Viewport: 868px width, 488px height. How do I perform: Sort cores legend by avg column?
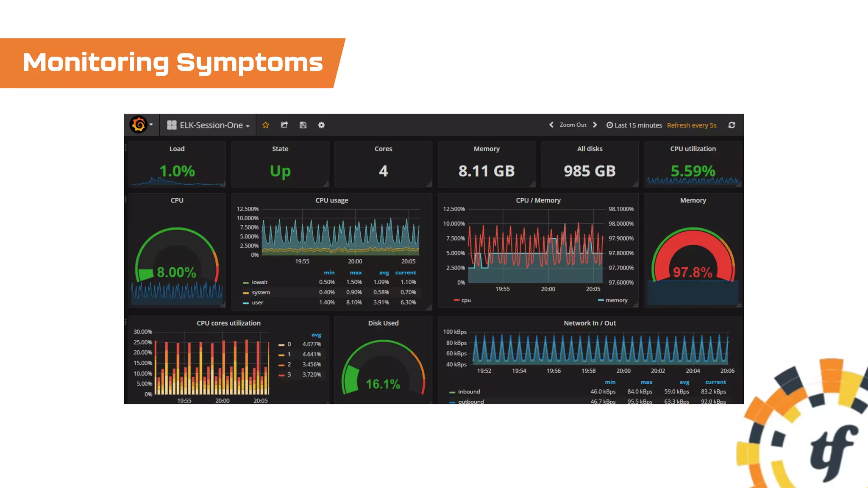(316, 335)
